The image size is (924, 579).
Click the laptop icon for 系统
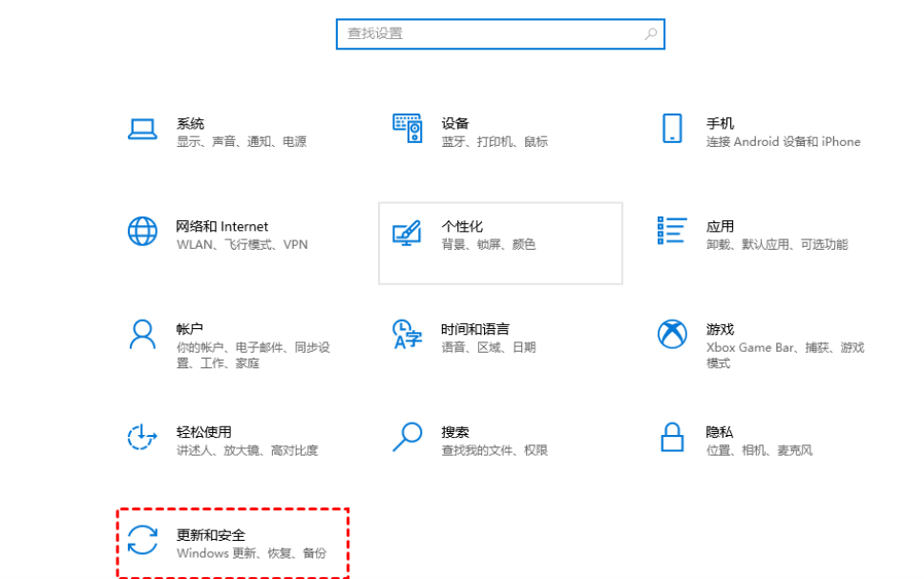point(142,129)
